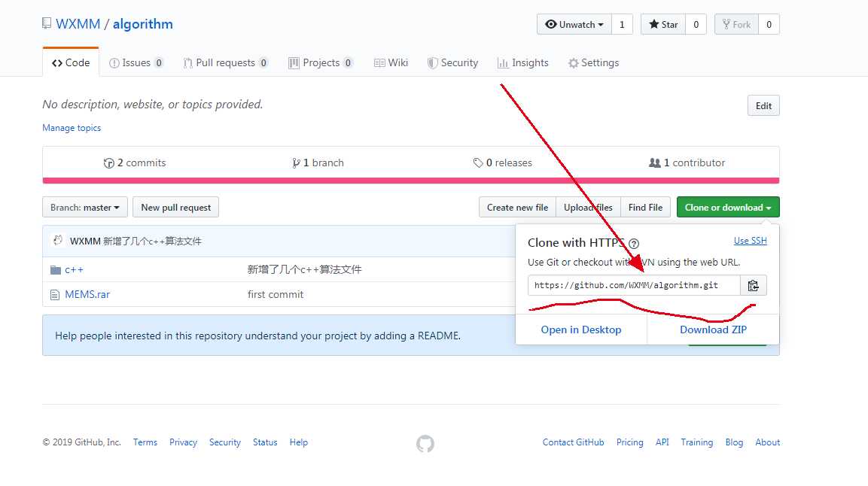Viewport: 868px width, 486px height.
Task: Open the Training footer link
Action: [697, 442]
